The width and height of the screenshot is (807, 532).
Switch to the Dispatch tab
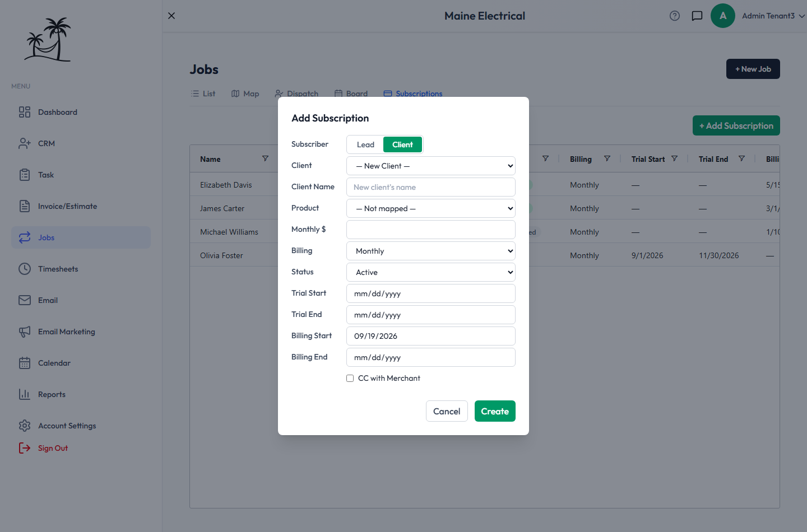297,94
